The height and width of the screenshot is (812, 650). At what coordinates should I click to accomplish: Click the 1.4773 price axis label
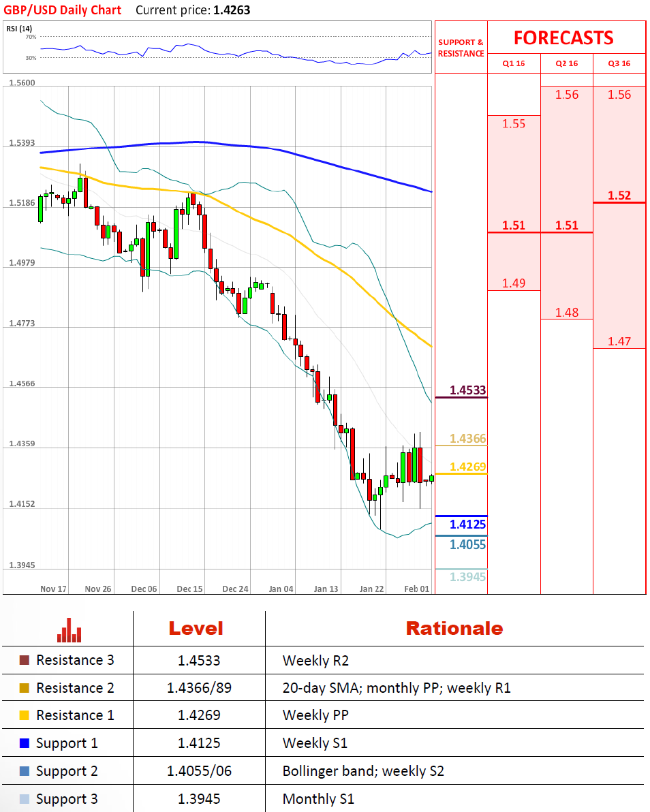(x=22, y=323)
